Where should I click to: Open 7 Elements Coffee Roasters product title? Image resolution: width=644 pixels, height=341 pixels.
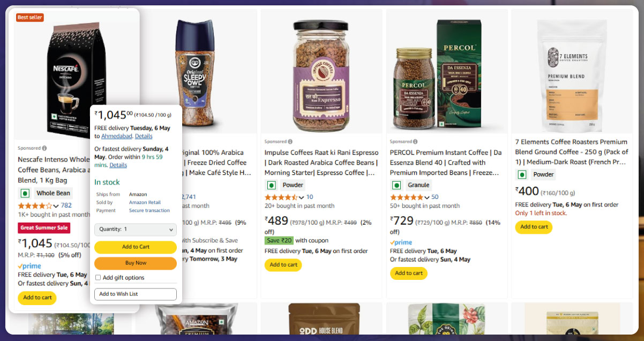point(571,152)
